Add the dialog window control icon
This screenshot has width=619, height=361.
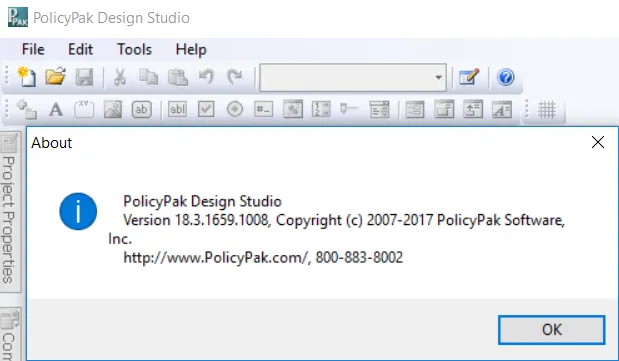pos(293,109)
